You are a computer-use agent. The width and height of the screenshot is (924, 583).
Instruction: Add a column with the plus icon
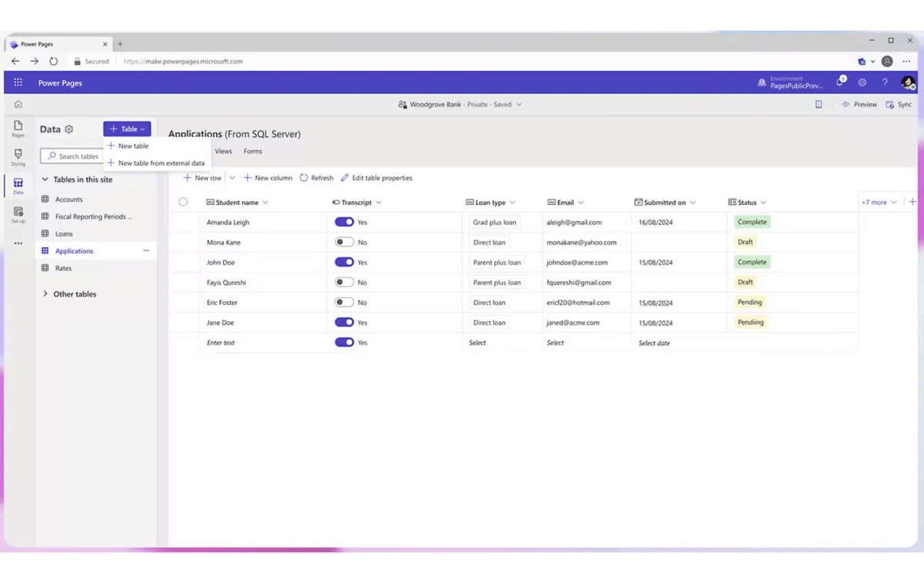(x=912, y=202)
